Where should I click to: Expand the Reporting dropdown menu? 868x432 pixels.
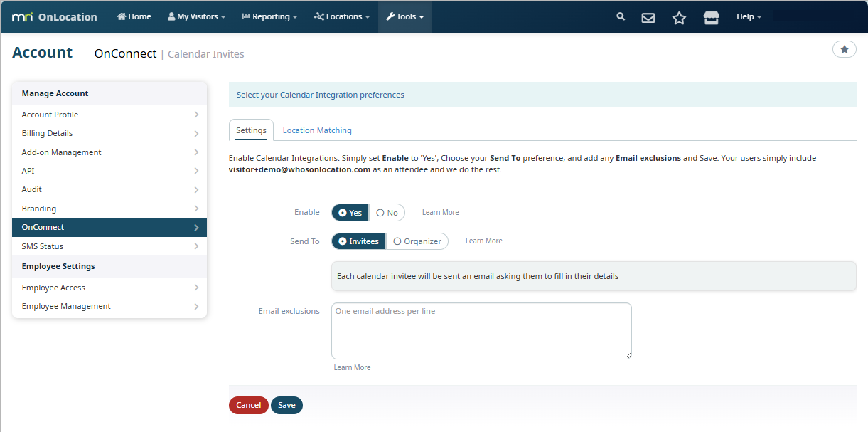(269, 16)
